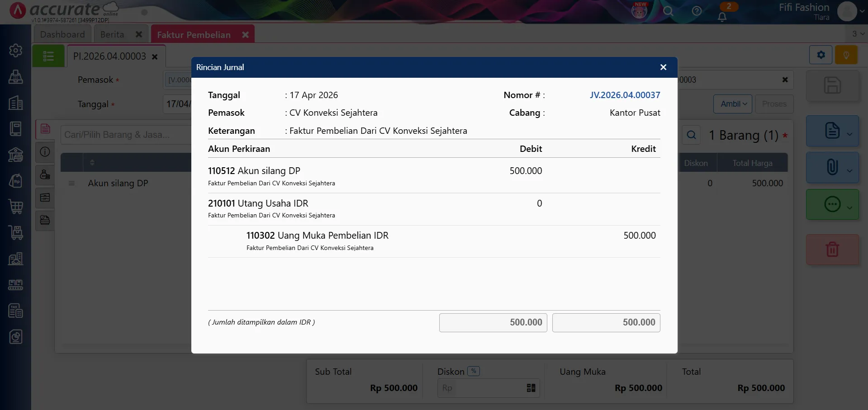The width and height of the screenshot is (868, 410).
Task: Open the general ledger book sidebar module
Action: tap(16, 129)
